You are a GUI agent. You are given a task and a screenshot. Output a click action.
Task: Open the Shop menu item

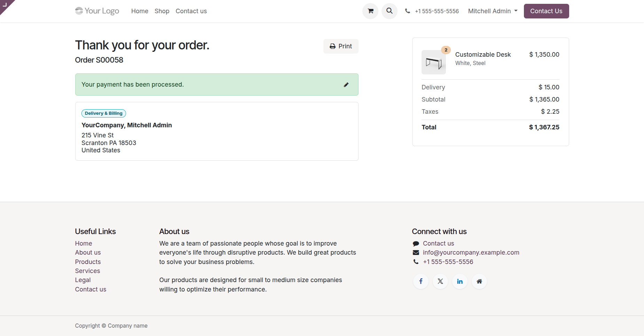coord(162,11)
